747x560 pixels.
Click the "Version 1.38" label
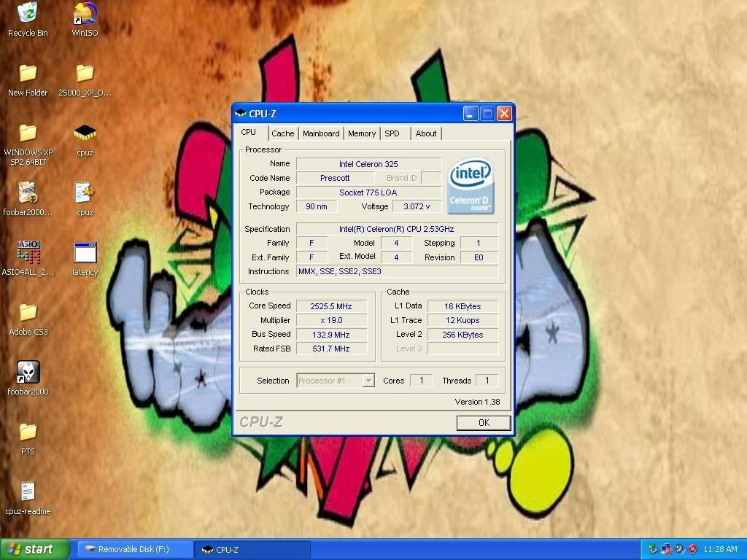477,402
